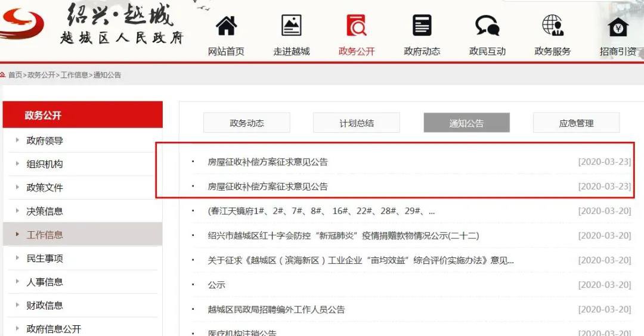Open 越城区民政局招聘编外工作人员公告
Screen dimensions: 644x336
pos(276,310)
